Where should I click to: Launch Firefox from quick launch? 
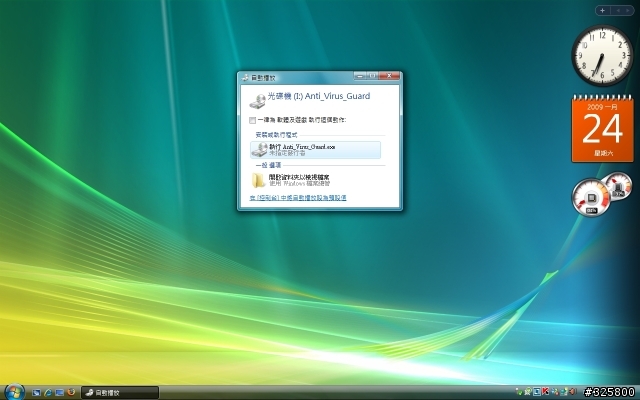(71, 393)
